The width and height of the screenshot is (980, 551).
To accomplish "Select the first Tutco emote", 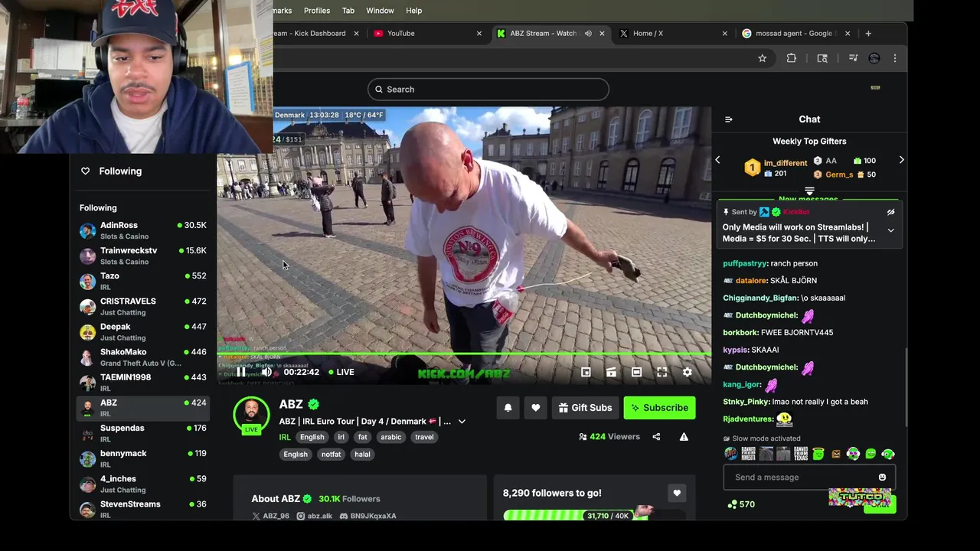I will pyautogui.click(x=731, y=454).
